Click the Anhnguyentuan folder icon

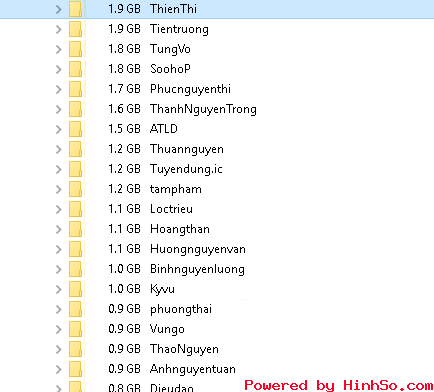(76, 369)
